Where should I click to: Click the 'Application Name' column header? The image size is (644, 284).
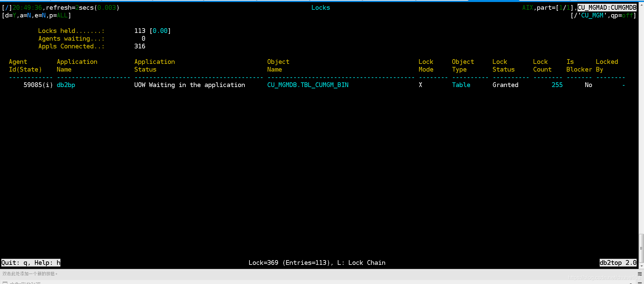pyautogui.click(x=77, y=66)
